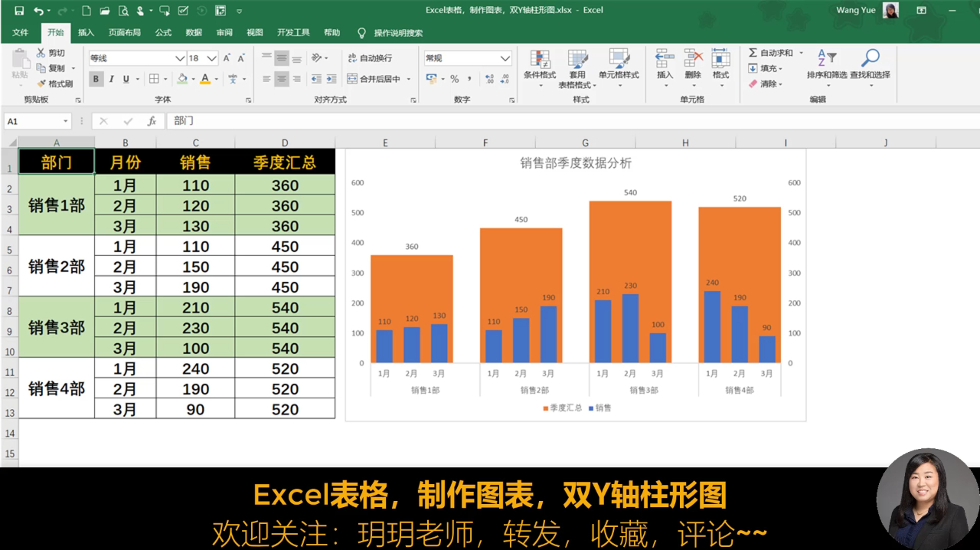Screen dimensions: 980x550
Task: Save the workbook with the quick access Save icon
Action: tap(19, 11)
